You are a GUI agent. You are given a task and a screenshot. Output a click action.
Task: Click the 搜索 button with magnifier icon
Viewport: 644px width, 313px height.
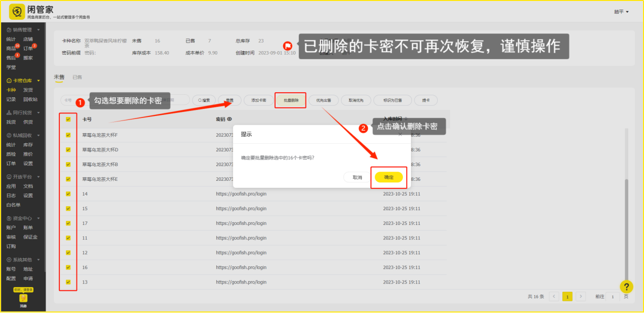204,100
